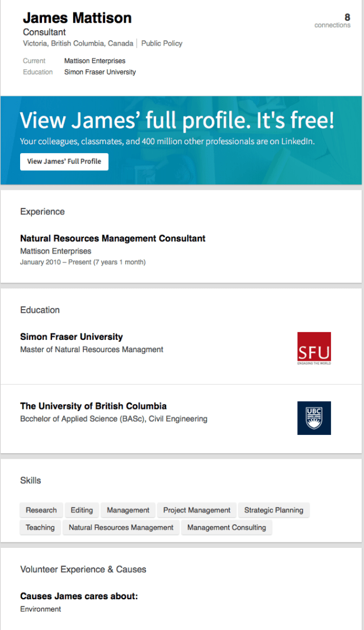
Task: Click the James Mattison profile name
Action: point(77,18)
